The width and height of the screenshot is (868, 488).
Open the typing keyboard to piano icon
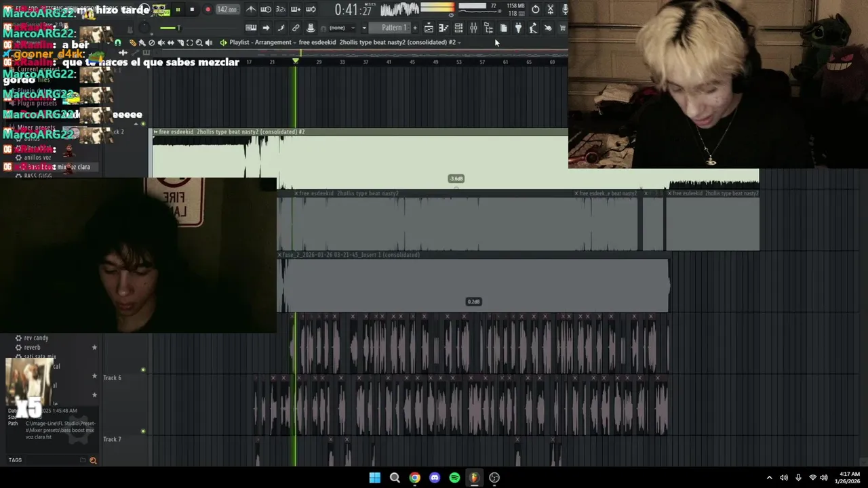pyautogui.click(x=251, y=28)
